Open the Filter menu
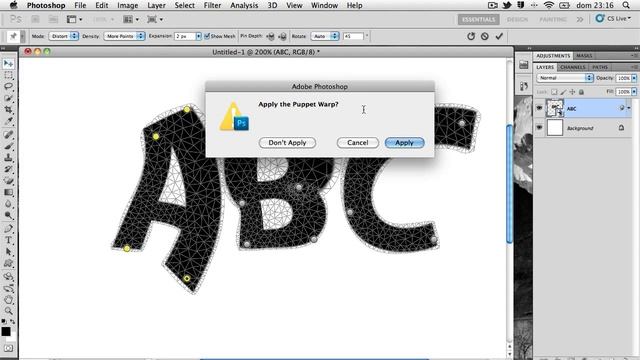The height and width of the screenshot is (360, 640). pos(212,5)
